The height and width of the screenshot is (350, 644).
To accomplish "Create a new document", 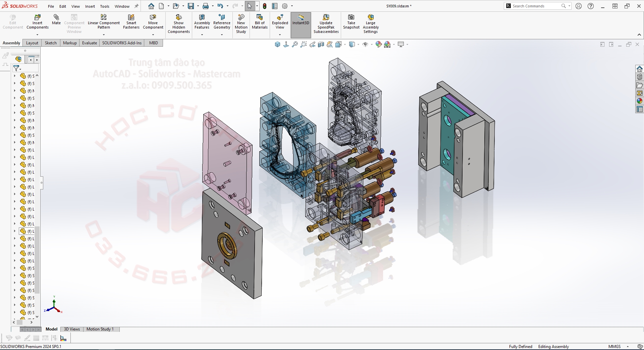I will pyautogui.click(x=162, y=6).
